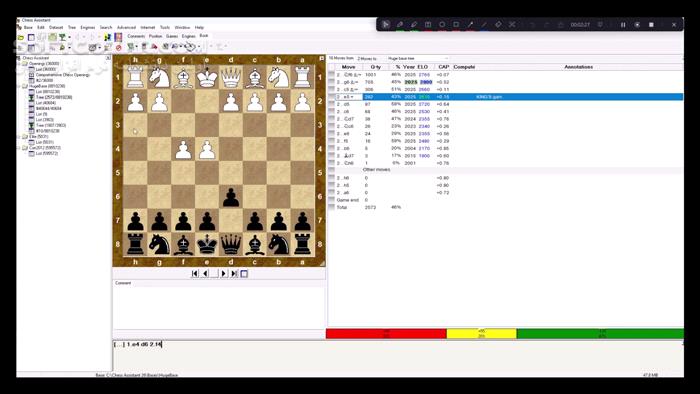Screen dimensions: 700x394
Task: Close the Chess Assistant tree side panel
Action: tap(108, 58)
